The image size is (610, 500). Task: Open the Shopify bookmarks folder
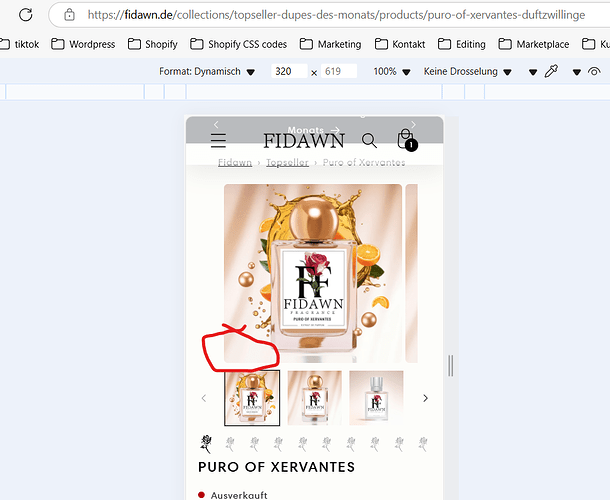pos(152,44)
